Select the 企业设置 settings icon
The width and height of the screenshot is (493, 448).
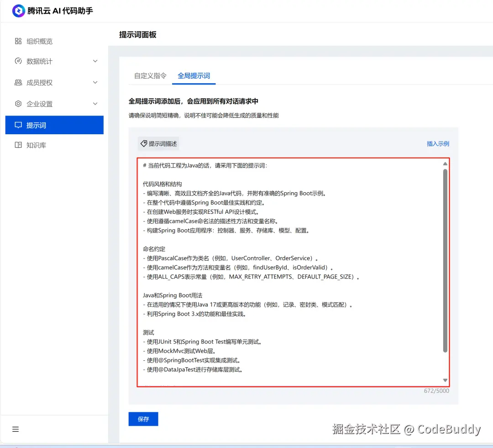(18, 104)
